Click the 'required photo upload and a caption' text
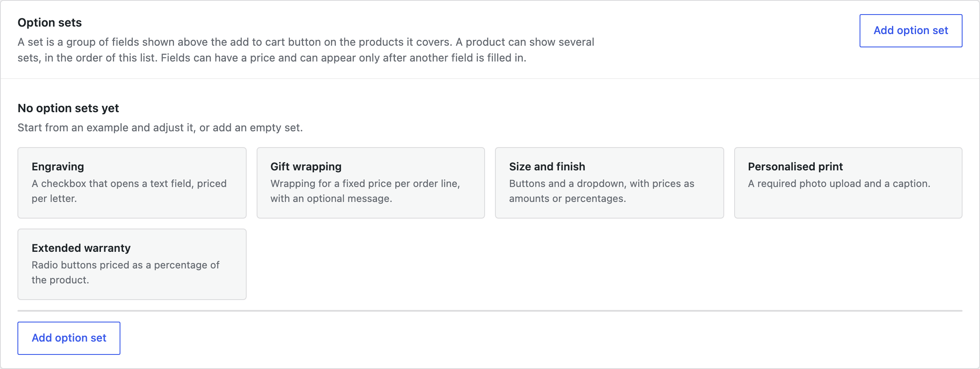The width and height of the screenshot is (980, 369). (x=839, y=184)
